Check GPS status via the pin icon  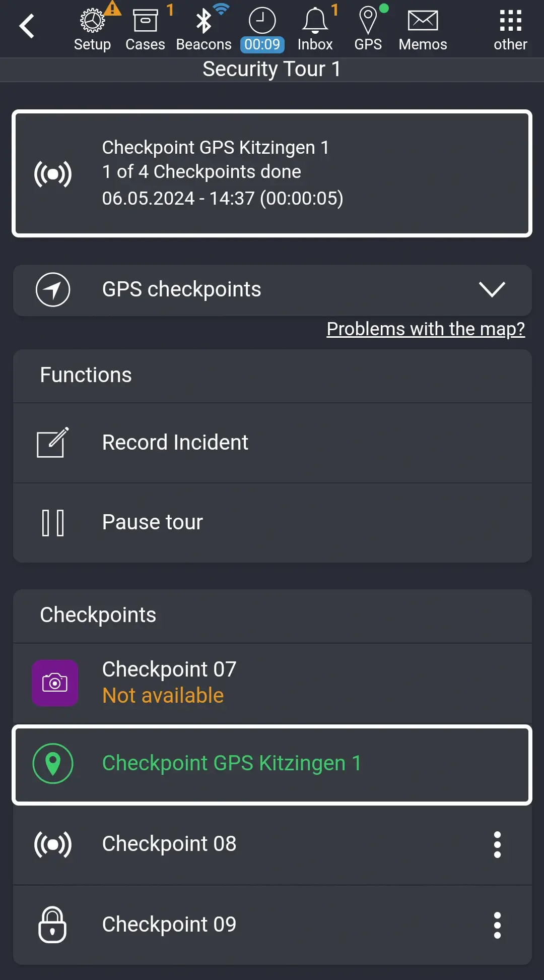click(368, 22)
